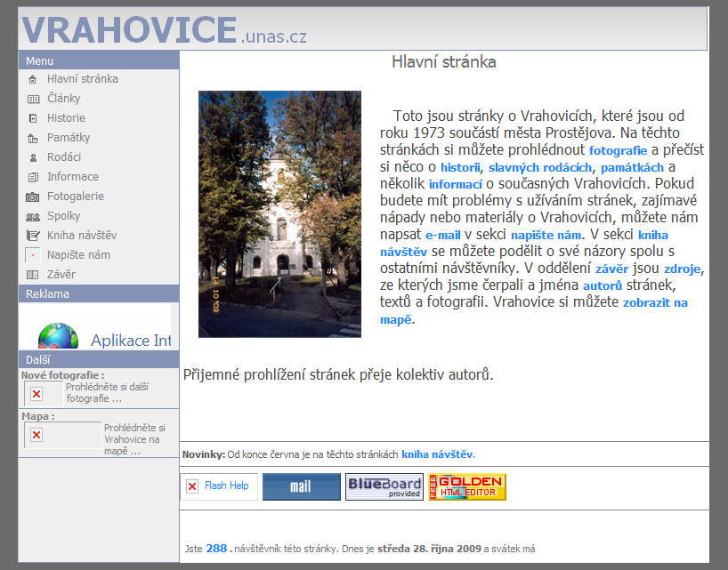Image resolution: width=728 pixels, height=570 pixels.
Task: Click the blue mail button
Action: click(302, 486)
